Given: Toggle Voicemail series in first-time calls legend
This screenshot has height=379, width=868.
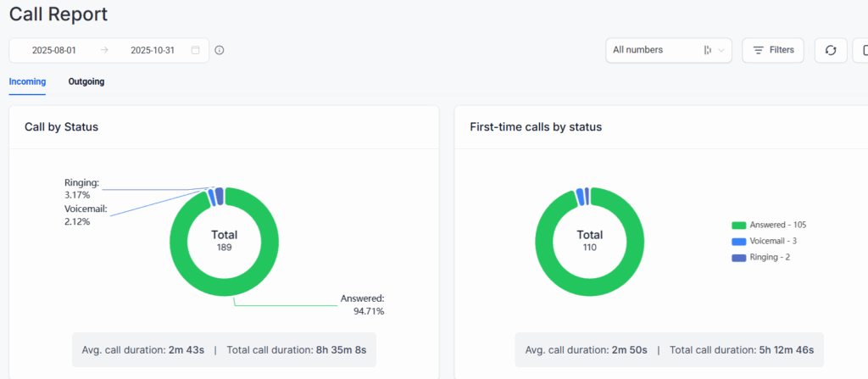Looking at the screenshot, I should pos(765,241).
